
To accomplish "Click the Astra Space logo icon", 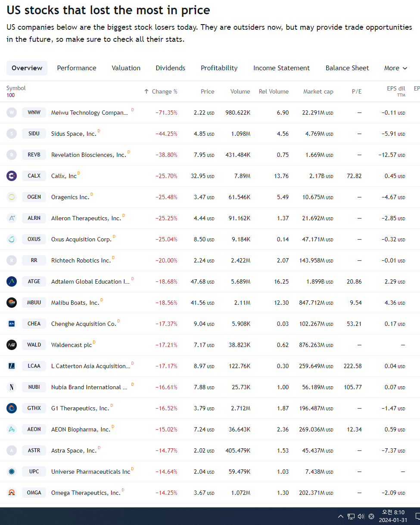I will (x=12, y=450).
